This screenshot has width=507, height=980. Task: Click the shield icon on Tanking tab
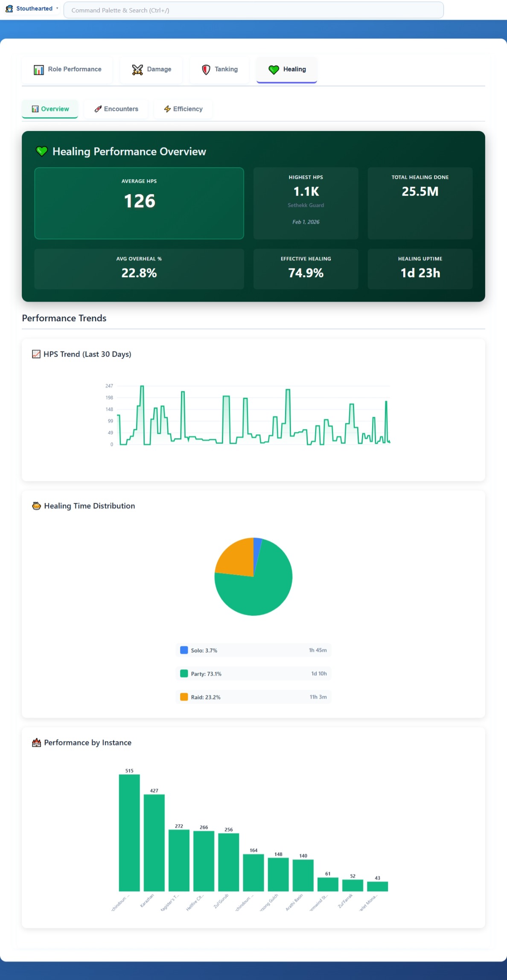point(206,70)
